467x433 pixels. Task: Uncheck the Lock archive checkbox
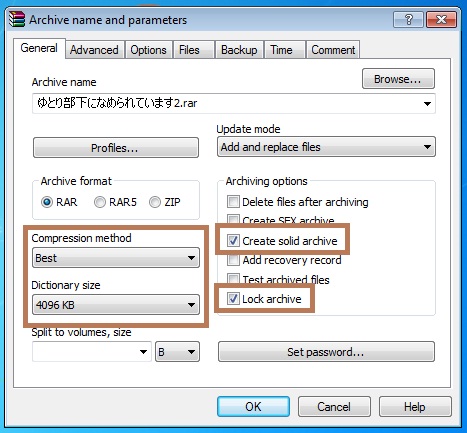click(233, 299)
